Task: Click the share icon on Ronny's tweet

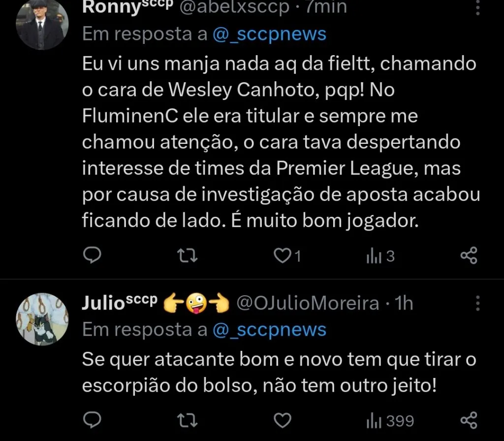Action: [469, 255]
